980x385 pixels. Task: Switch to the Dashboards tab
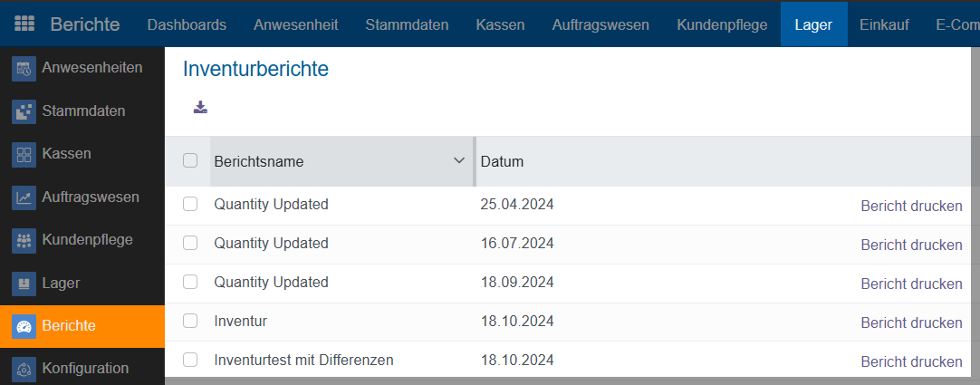[187, 24]
